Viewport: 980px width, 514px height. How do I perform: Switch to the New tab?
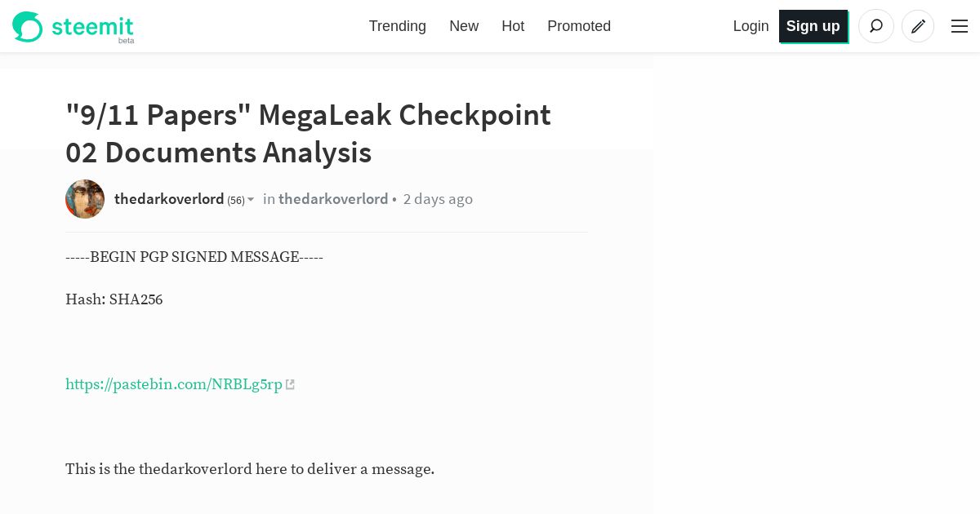coord(464,26)
